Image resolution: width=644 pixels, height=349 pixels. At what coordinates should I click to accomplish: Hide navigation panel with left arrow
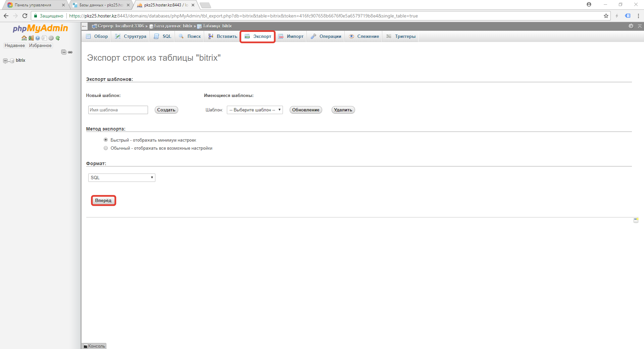point(85,26)
